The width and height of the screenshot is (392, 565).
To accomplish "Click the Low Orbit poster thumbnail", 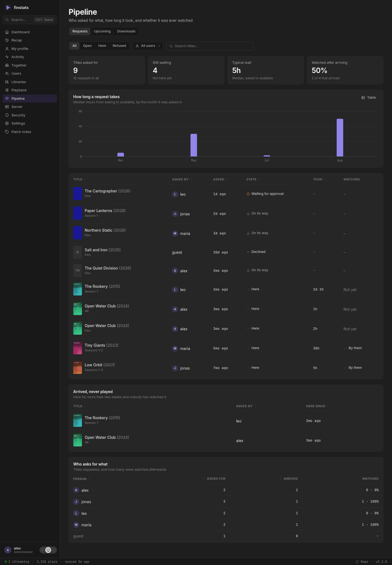I will click(78, 368).
